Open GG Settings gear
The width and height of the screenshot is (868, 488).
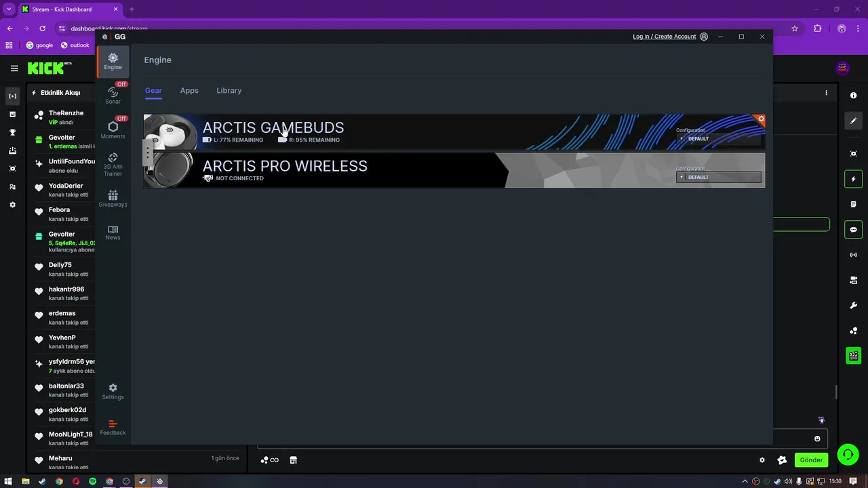coord(113,392)
